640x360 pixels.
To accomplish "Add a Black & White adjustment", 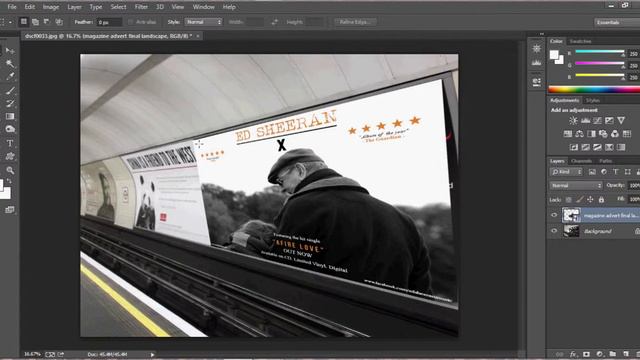I will tap(591, 134).
